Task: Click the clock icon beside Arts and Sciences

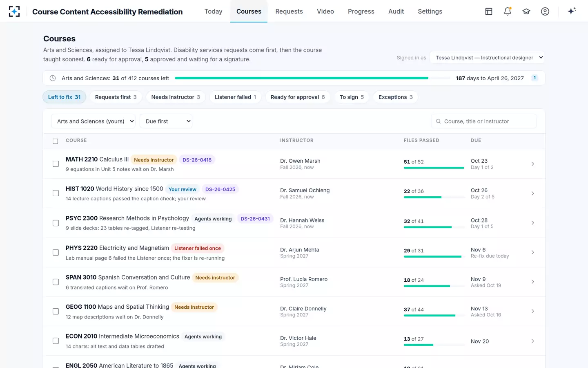Action: coord(53,78)
